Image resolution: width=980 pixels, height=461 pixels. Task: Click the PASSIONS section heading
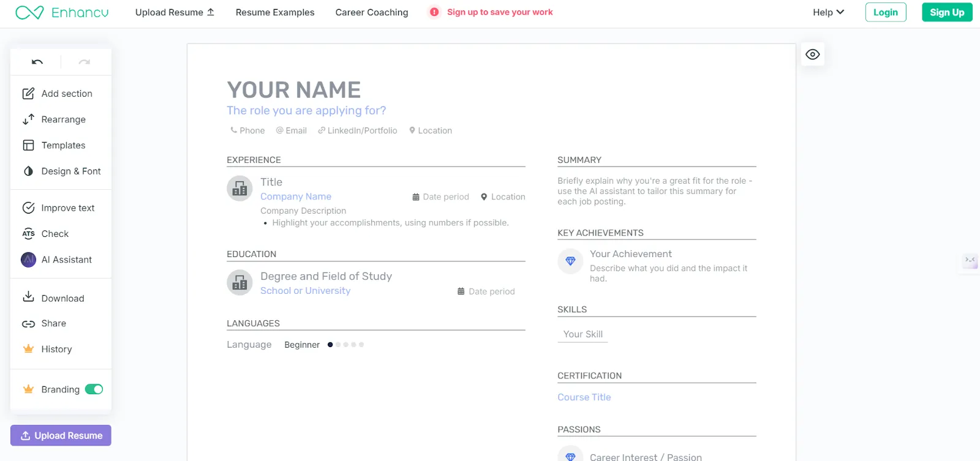point(579,429)
